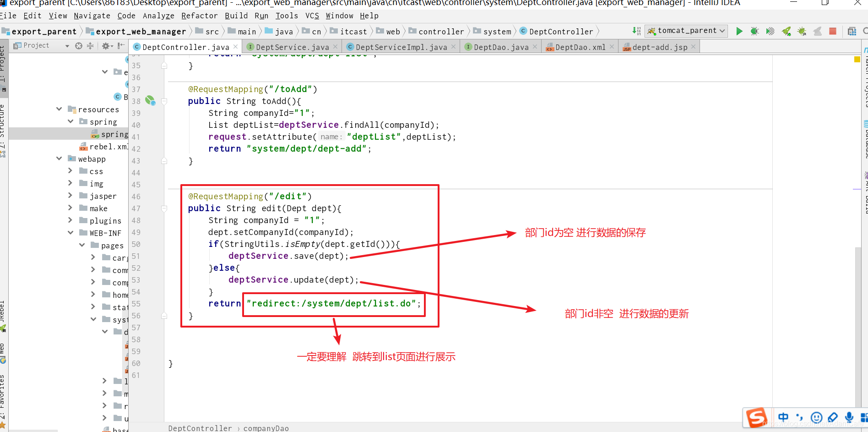Collapse the spring folder
This screenshot has height=432, width=868.
point(71,121)
